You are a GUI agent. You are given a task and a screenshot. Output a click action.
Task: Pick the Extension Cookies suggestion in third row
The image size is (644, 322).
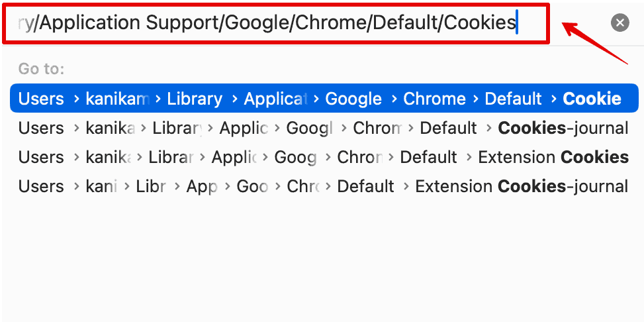(553, 157)
